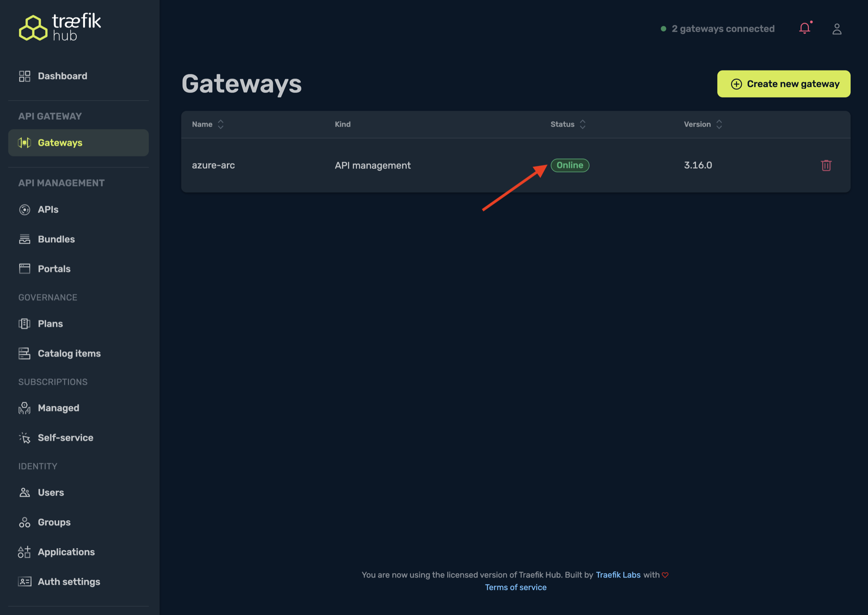Click the Users sidebar icon

24,493
